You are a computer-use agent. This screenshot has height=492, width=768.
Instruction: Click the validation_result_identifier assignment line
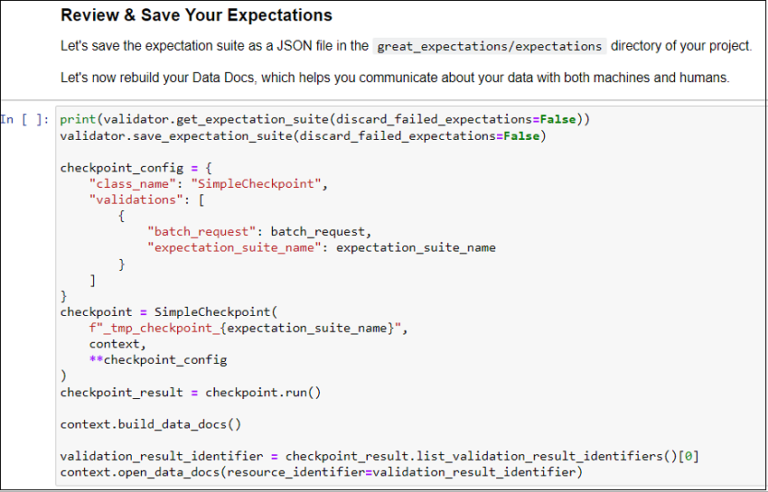(379, 456)
